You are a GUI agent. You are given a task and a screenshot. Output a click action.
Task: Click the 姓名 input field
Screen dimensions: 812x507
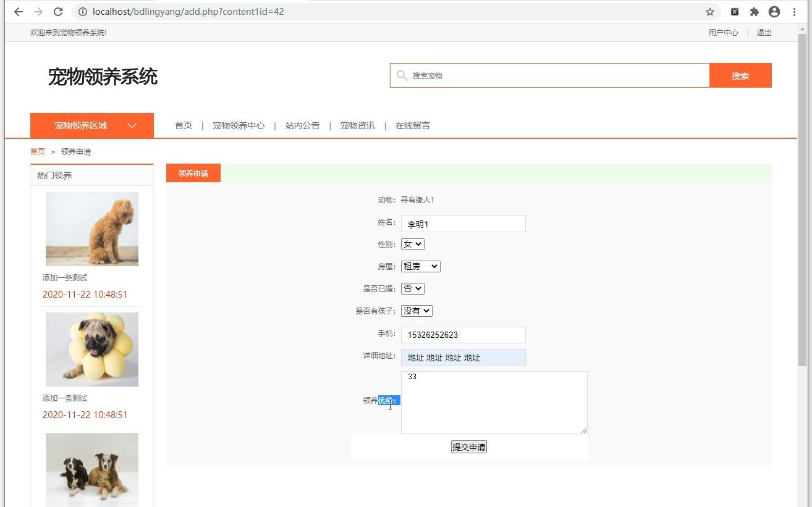coord(463,224)
